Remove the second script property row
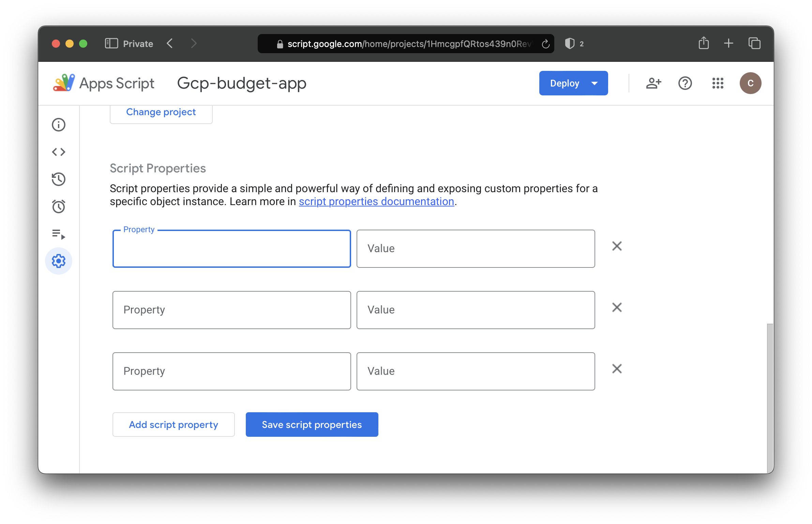The height and width of the screenshot is (524, 812). 617,307
